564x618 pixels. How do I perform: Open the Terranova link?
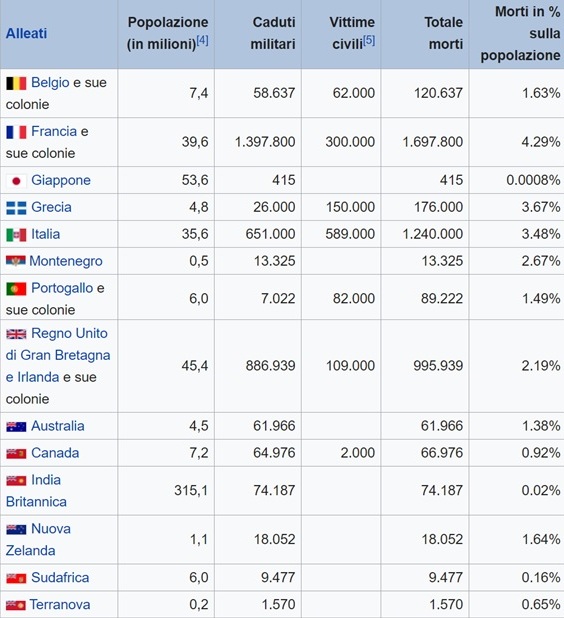pos(60,604)
